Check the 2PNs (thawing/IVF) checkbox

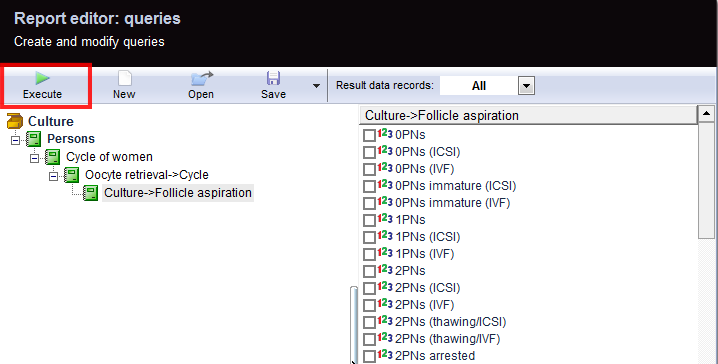click(369, 339)
